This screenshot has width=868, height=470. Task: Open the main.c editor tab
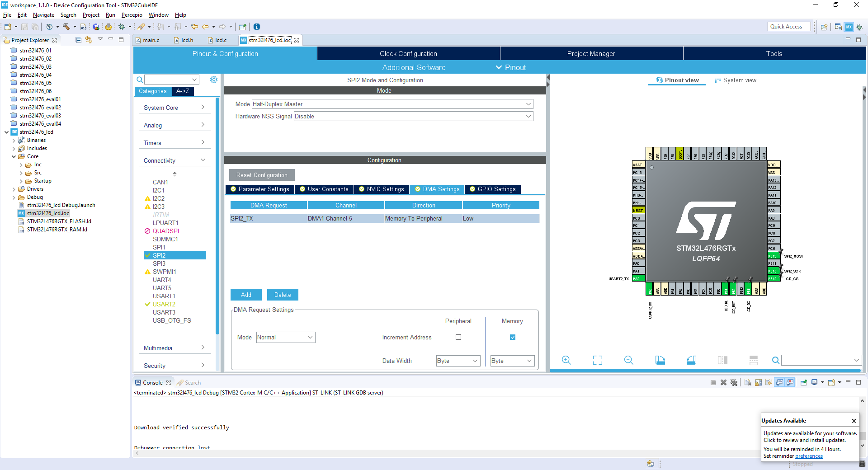click(148, 40)
